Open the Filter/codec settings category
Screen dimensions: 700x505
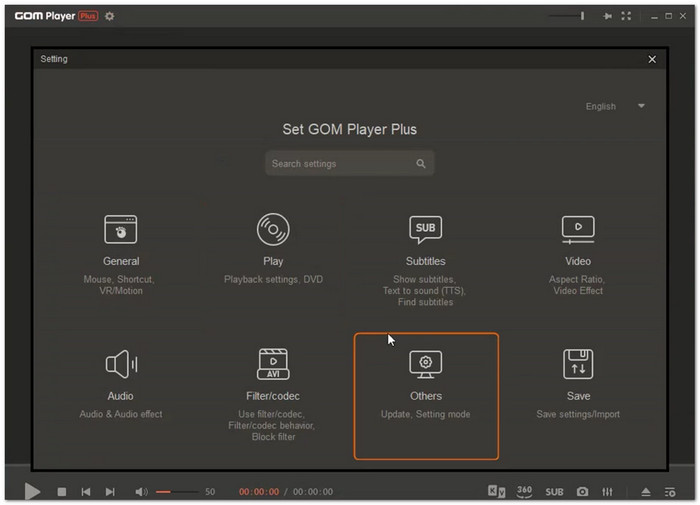tap(273, 395)
